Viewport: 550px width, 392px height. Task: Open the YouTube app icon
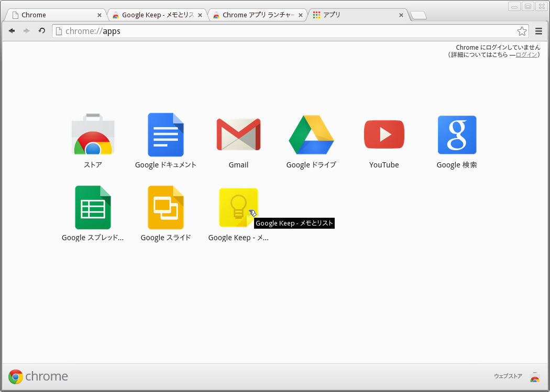pos(384,135)
